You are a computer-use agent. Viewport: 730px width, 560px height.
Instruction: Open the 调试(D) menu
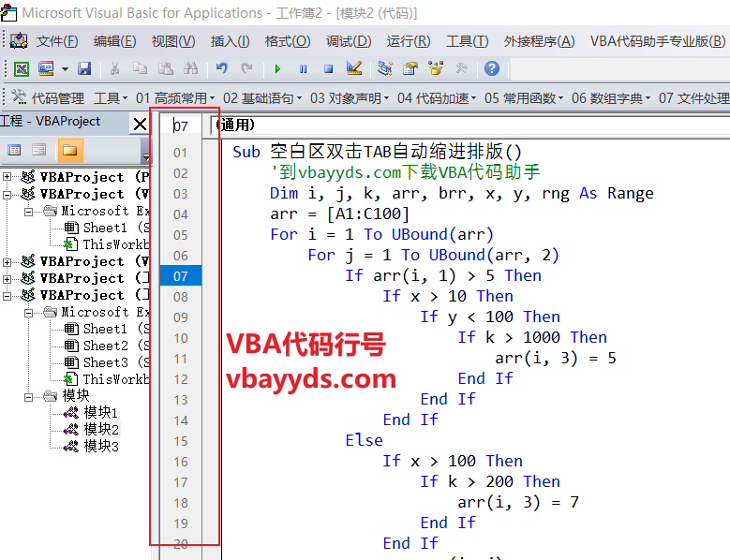(x=349, y=41)
